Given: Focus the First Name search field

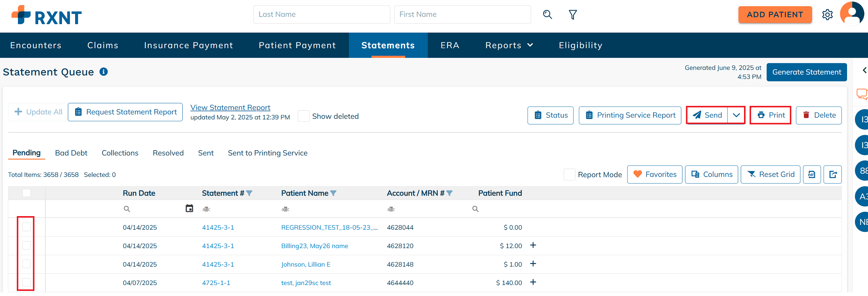Looking at the screenshot, I should click(x=462, y=15).
